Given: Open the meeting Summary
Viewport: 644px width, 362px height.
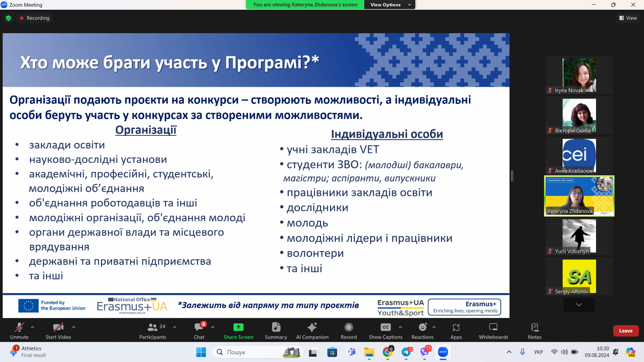Looking at the screenshot, I should pos(275,330).
